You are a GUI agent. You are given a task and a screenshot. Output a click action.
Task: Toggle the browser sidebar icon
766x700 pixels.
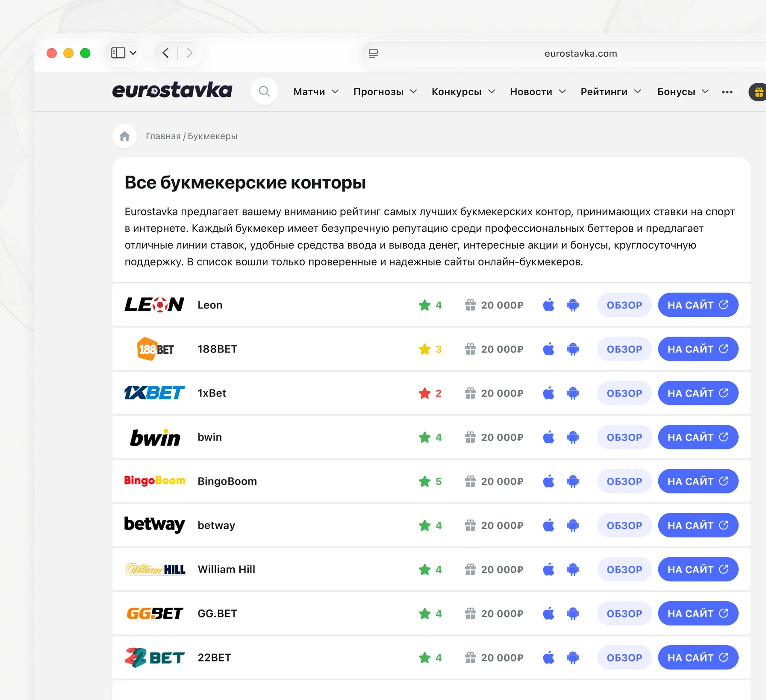(x=118, y=53)
